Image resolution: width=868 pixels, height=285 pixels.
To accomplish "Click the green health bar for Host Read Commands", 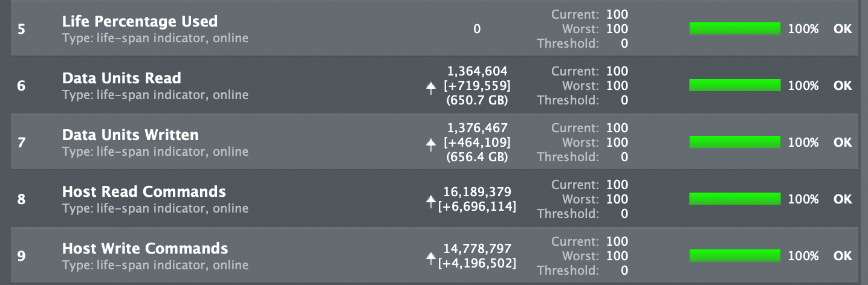I will (x=735, y=199).
